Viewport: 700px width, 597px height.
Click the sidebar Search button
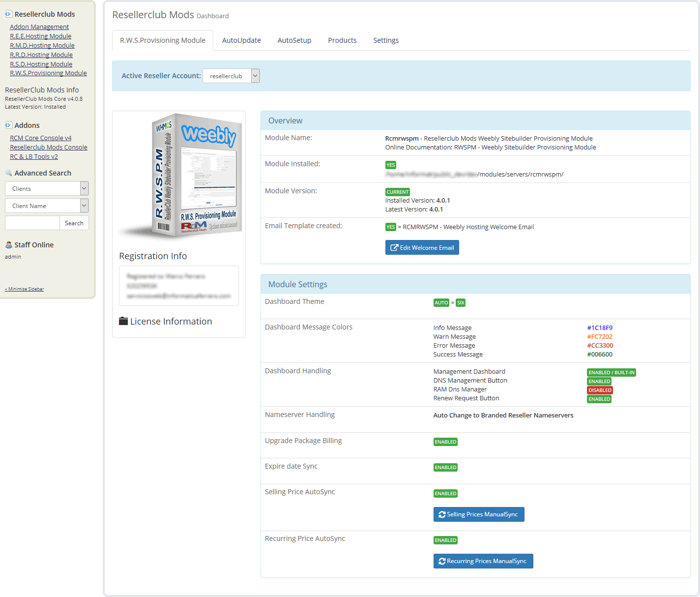pyautogui.click(x=74, y=223)
